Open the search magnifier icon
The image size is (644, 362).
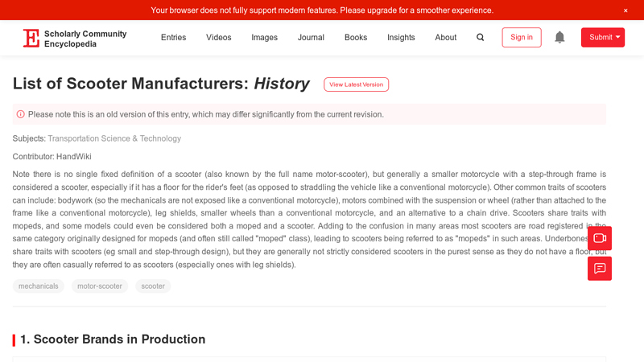(x=481, y=38)
